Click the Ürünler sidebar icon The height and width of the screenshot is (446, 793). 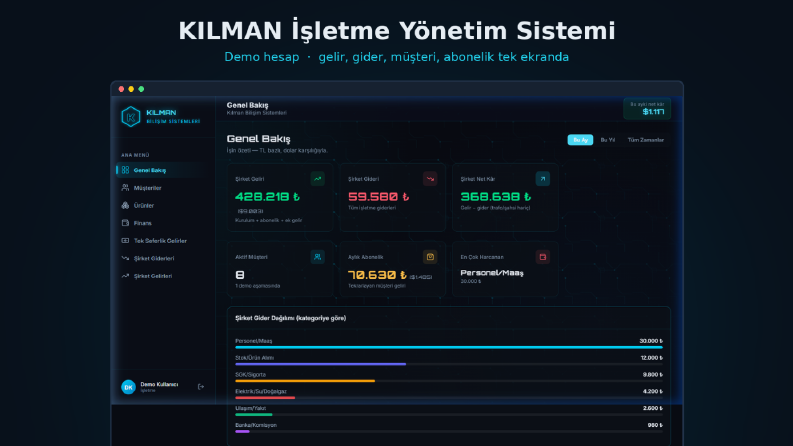125,205
